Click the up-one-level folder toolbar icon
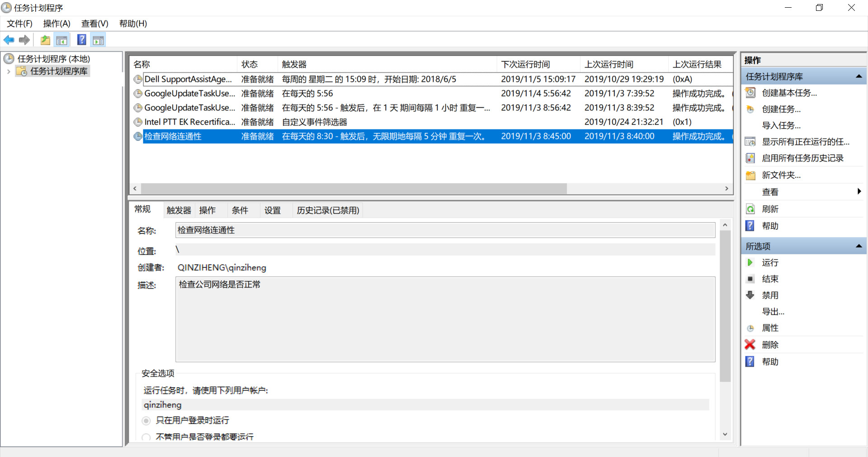The height and width of the screenshot is (457, 868). point(45,40)
